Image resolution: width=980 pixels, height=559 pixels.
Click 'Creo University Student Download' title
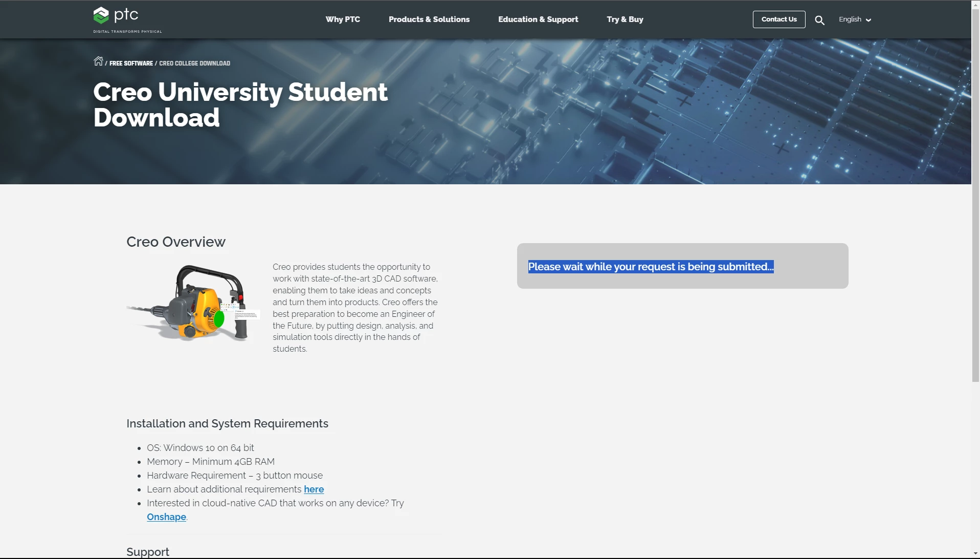[240, 105]
